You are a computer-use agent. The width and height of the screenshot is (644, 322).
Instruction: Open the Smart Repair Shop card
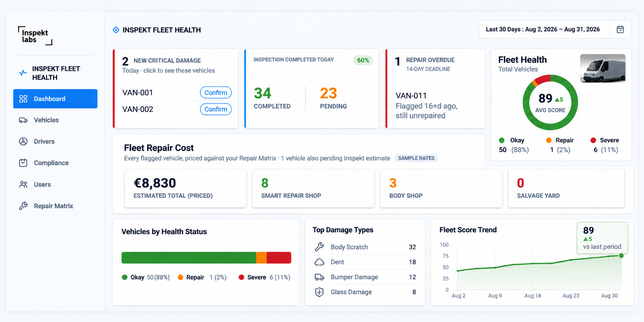tap(313, 188)
